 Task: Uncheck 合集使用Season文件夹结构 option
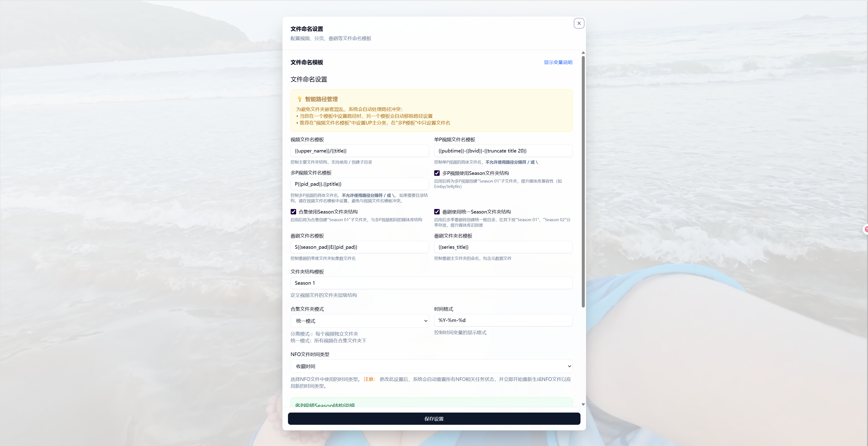tap(293, 212)
